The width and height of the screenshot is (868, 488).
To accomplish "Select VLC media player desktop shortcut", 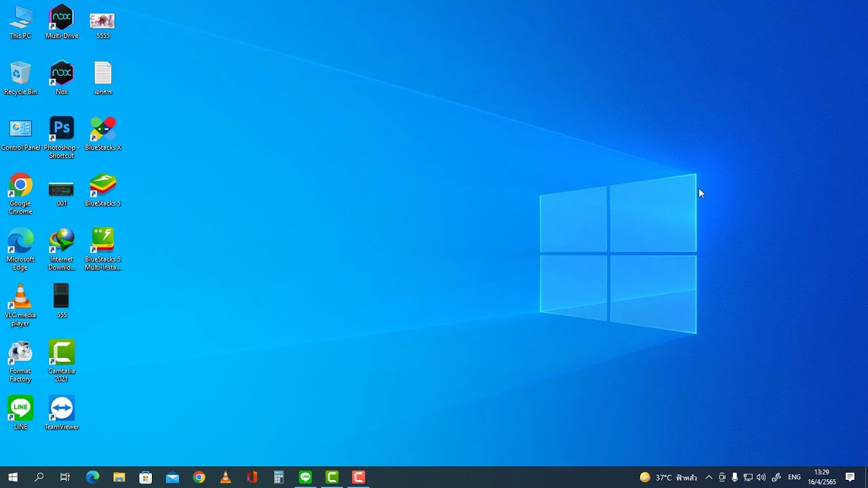I will [x=20, y=306].
